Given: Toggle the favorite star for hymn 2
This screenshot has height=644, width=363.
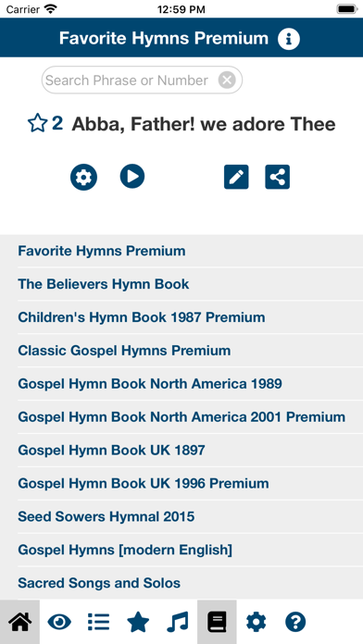Looking at the screenshot, I should 37,123.
